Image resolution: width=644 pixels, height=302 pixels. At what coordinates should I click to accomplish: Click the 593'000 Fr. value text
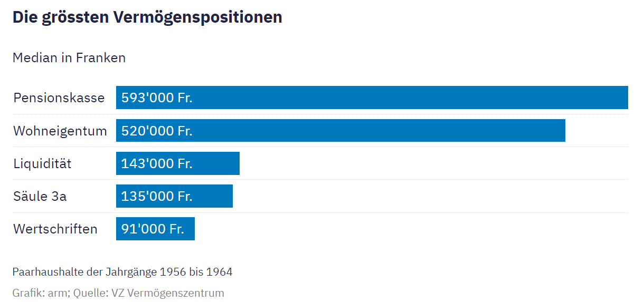[157, 98]
